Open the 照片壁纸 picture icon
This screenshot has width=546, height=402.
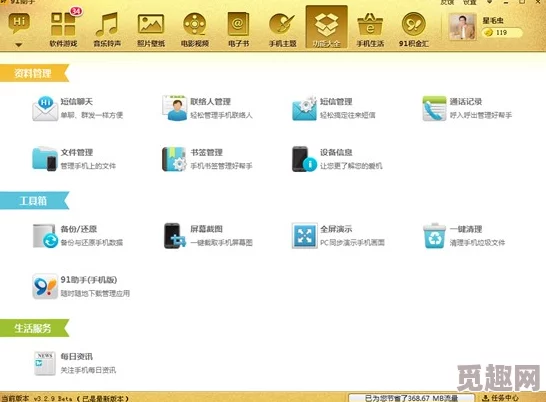(x=151, y=24)
